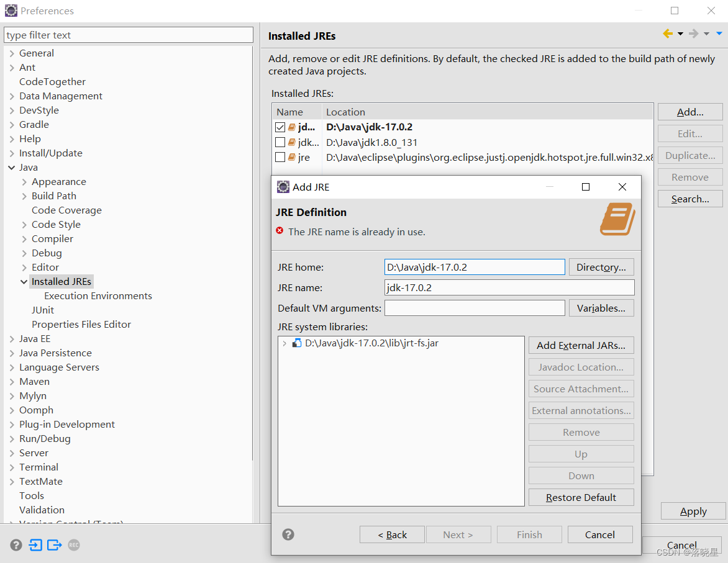Screen dimensions: 728x563
Task: Click the Name column header
Action: tap(297, 112)
